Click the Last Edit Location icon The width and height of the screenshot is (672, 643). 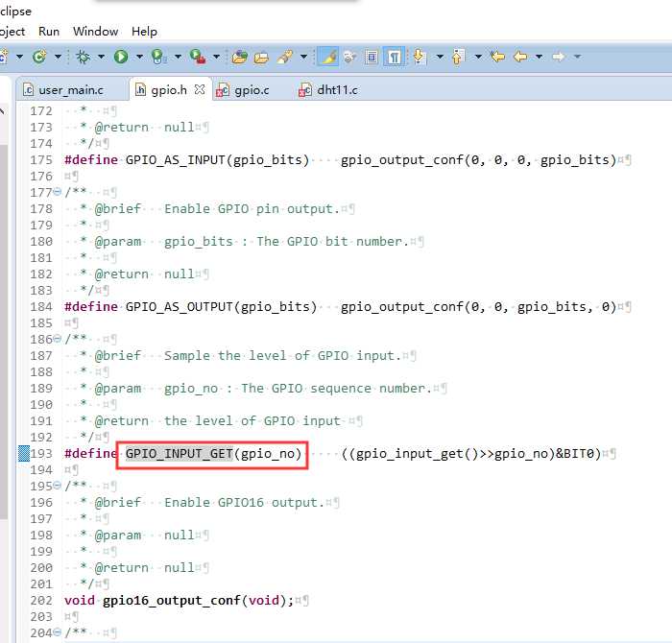(x=497, y=57)
